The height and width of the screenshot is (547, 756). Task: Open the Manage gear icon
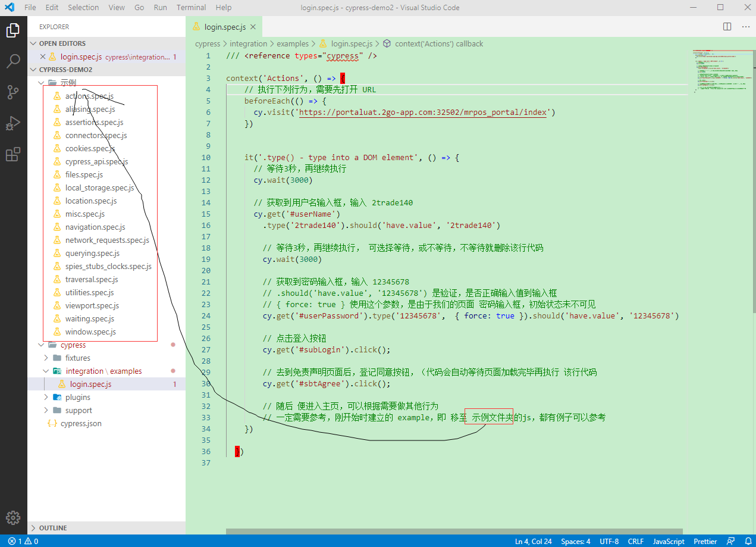click(x=13, y=518)
